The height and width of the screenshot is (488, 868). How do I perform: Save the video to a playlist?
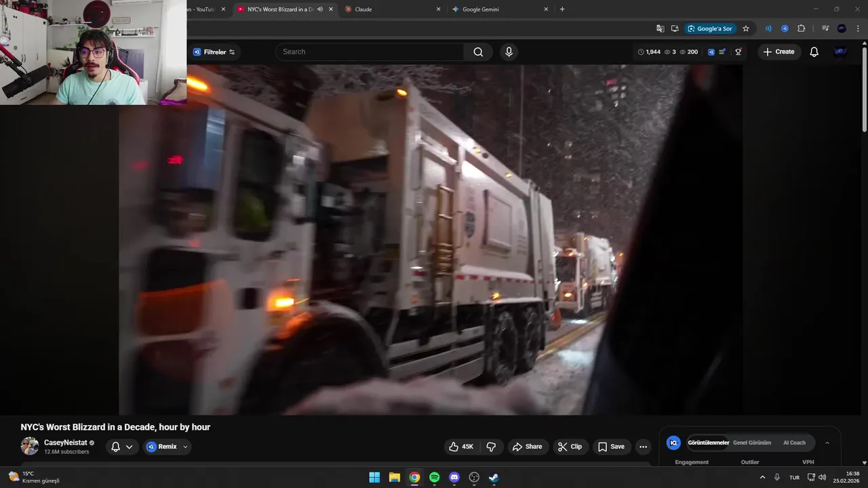(612, 447)
